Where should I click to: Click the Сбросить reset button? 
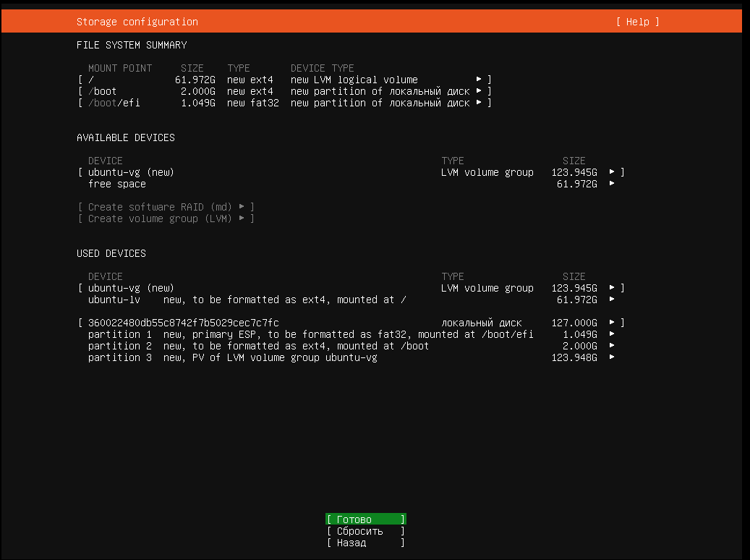pyautogui.click(x=365, y=531)
